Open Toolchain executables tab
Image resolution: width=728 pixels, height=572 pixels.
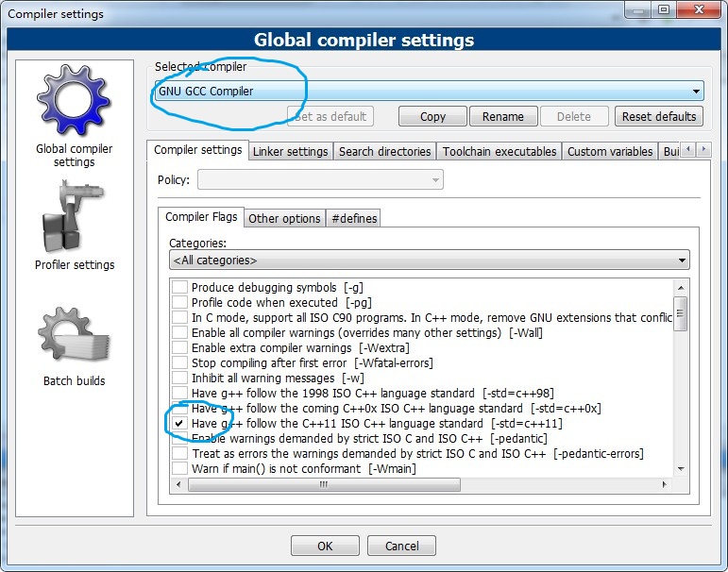click(x=499, y=151)
